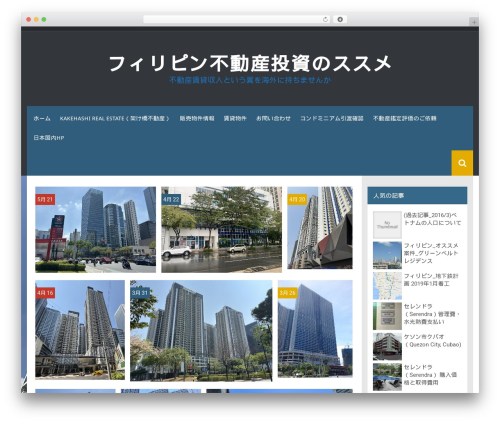The image size is (500, 423).
Task: Open the 3月31 post thumbnail
Action: (201, 330)
